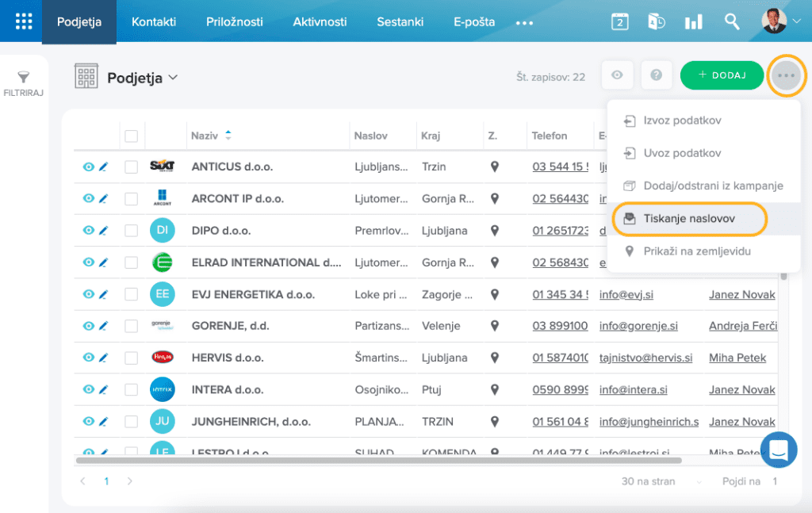
Task: Click the filter funnel icon
Action: pyautogui.click(x=24, y=78)
